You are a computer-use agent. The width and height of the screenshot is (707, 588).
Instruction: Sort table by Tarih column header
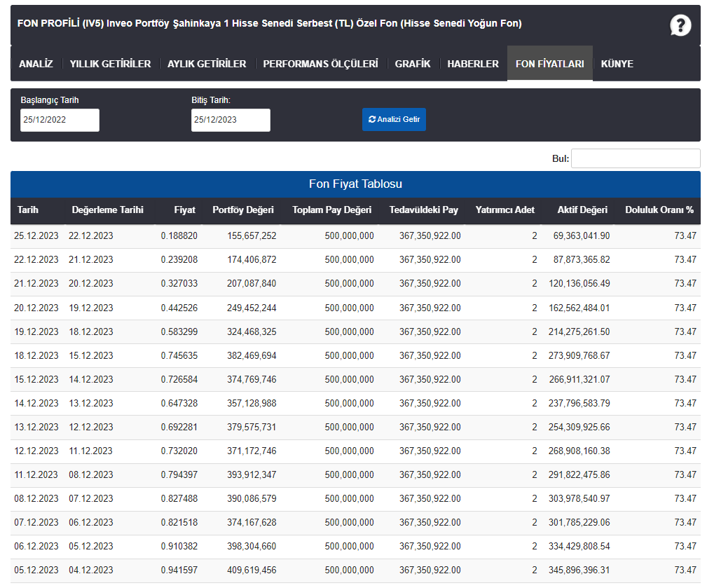(28, 210)
